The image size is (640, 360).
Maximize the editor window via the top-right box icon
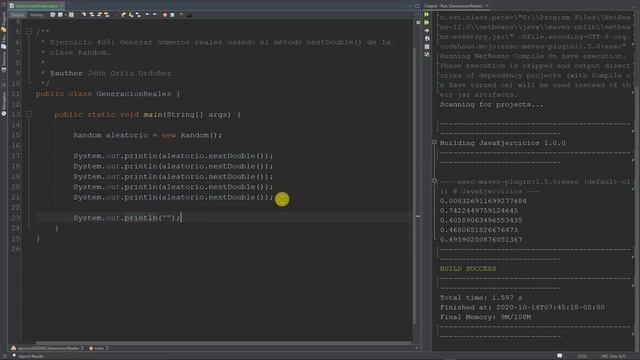[x=417, y=6]
